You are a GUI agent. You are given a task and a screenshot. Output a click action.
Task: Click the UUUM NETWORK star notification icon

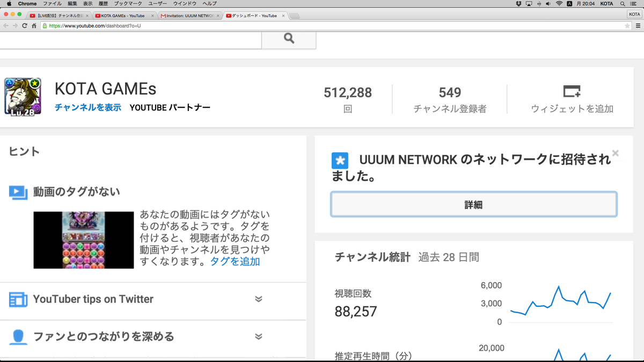point(340,160)
